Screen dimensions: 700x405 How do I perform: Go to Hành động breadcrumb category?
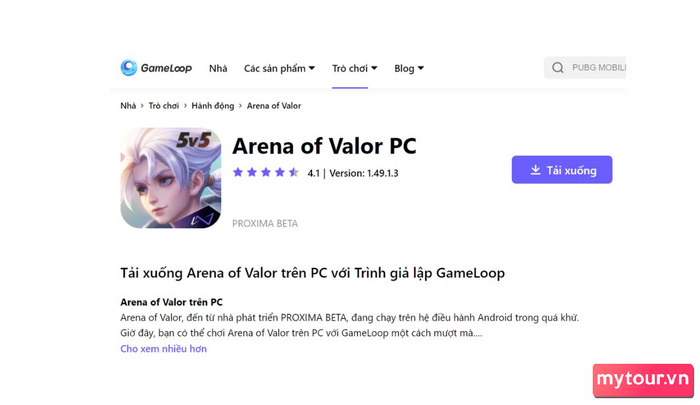click(213, 106)
